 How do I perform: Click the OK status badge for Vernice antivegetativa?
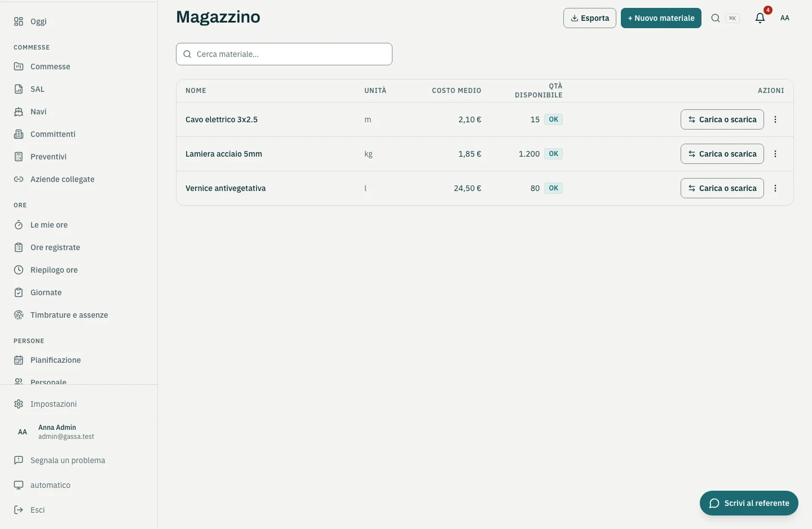coord(554,188)
